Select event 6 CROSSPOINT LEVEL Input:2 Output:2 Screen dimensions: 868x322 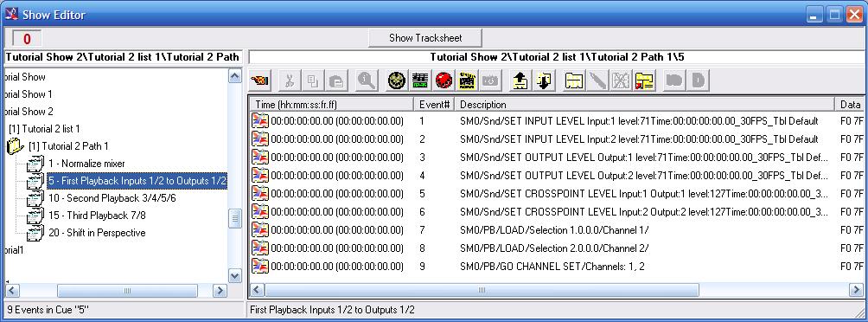(557, 212)
